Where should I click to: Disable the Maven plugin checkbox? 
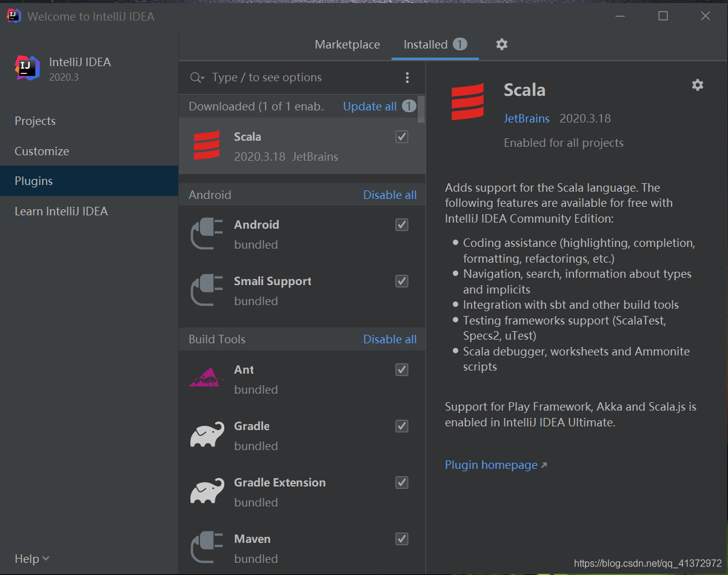(402, 539)
